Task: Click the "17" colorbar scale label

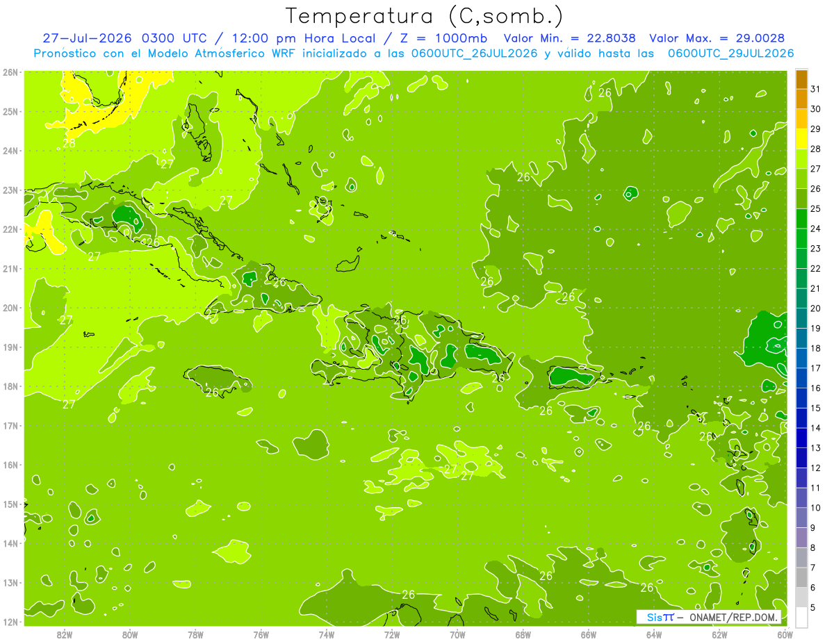Action: click(815, 368)
